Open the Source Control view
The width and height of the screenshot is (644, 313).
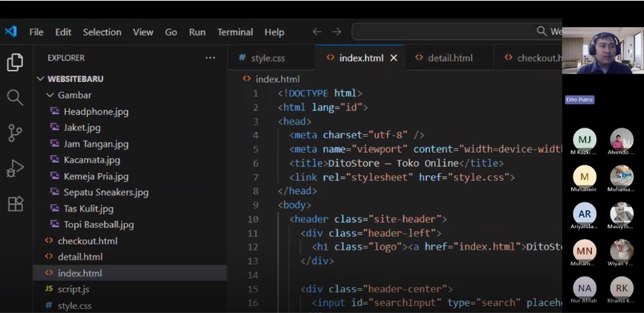(x=15, y=133)
